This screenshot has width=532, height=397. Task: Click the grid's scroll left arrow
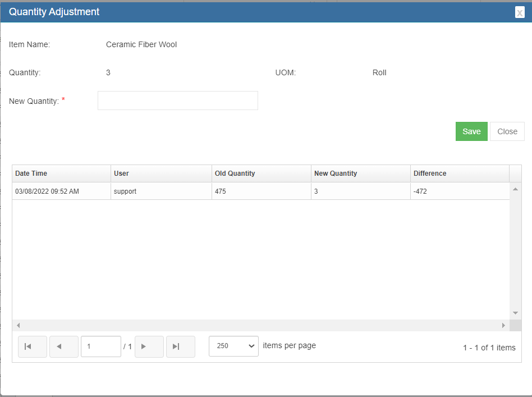coord(18,325)
